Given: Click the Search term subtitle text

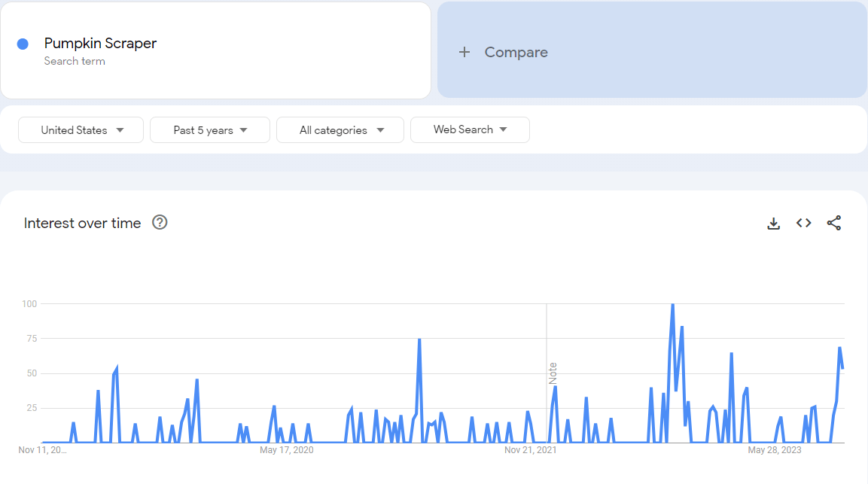Looking at the screenshot, I should tap(75, 61).
